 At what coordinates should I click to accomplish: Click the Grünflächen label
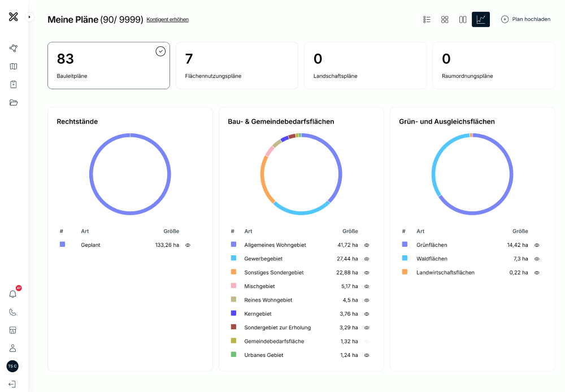tap(432, 245)
